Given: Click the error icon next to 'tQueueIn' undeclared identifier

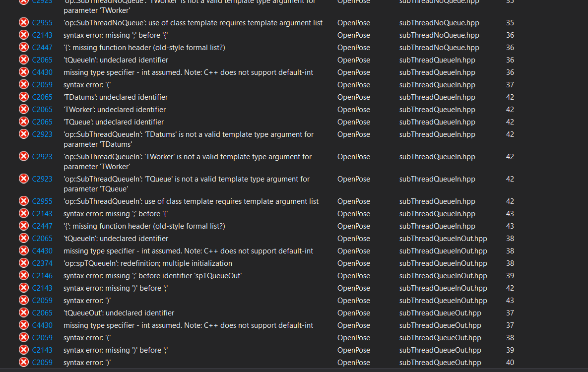Looking at the screenshot, I should (x=23, y=60).
